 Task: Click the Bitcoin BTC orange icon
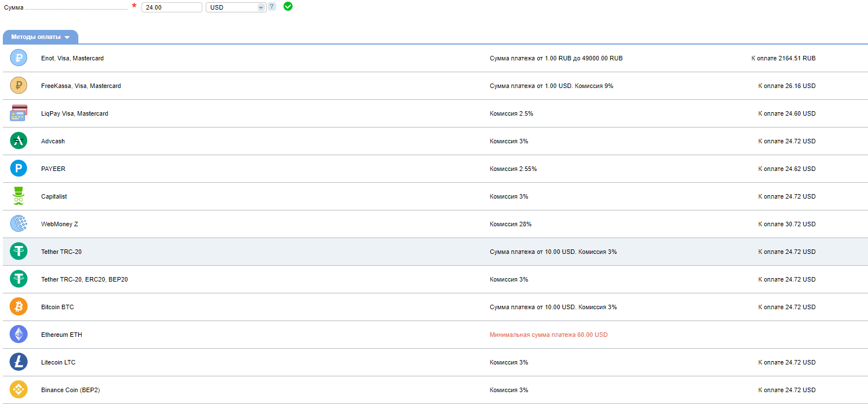(19, 306)
